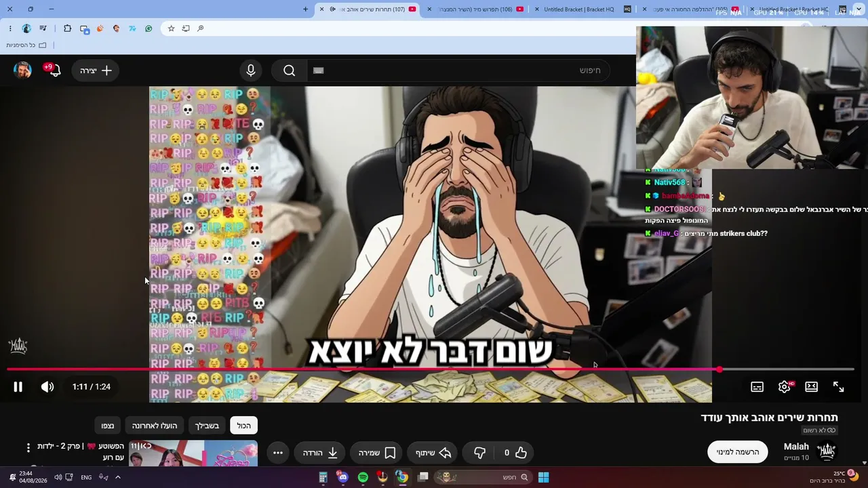Screen dimensions: 868x488
Task: Show hidden system tray icons chevron
Action: pos(117,477)
